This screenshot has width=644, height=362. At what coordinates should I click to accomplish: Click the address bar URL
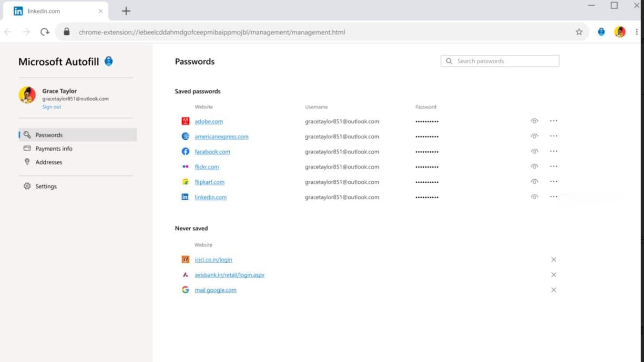click(x=212, y=32)
